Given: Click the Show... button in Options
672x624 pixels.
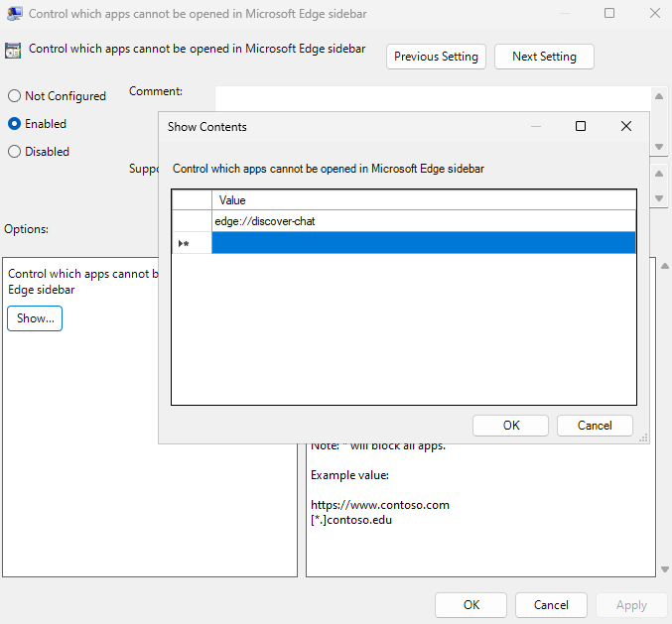Looking at the screenshot, I should tap(35, 318).
